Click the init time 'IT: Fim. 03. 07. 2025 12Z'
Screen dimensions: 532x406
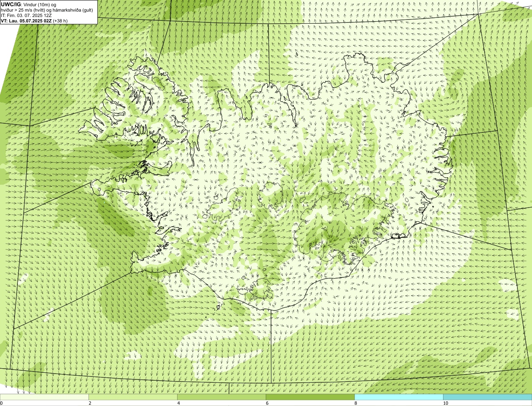(x=27, y=15)
